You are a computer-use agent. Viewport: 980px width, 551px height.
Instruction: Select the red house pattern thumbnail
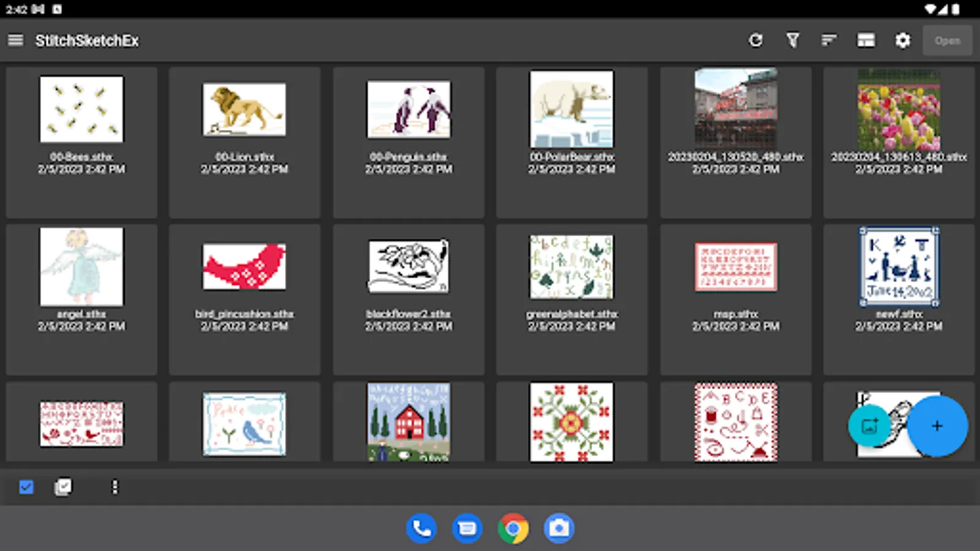[x=409, y=422]
